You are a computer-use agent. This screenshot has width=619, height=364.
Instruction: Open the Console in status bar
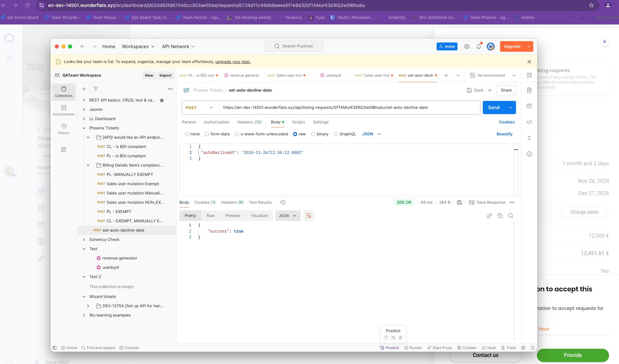pyautogui.click(x=129, y=348)
